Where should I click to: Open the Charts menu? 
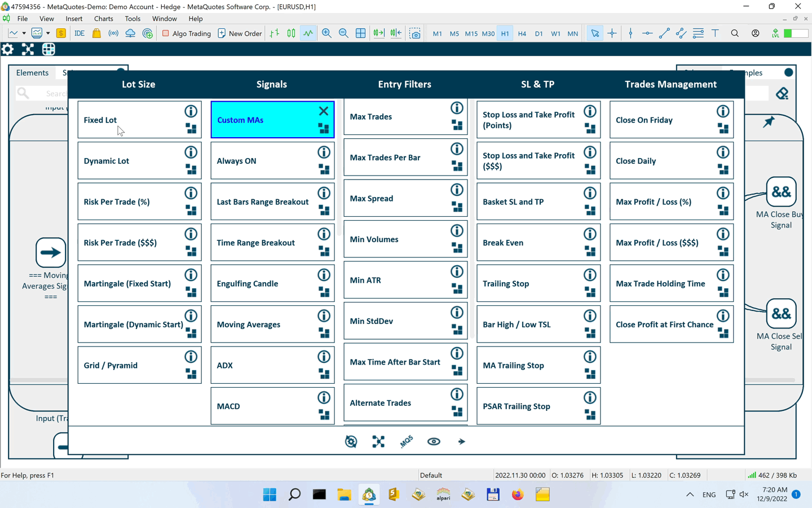coord(104,19)
